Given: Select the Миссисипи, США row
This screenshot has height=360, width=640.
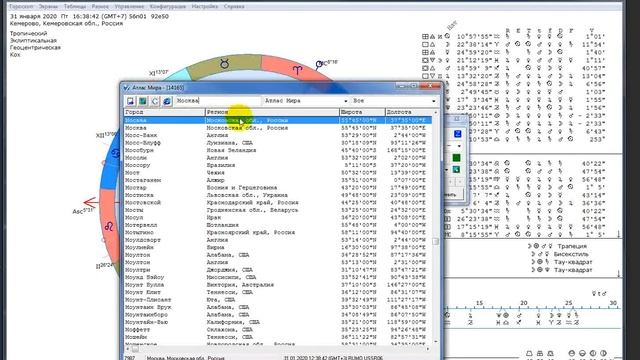Looking at the screenshot, I should coord(278,277).
